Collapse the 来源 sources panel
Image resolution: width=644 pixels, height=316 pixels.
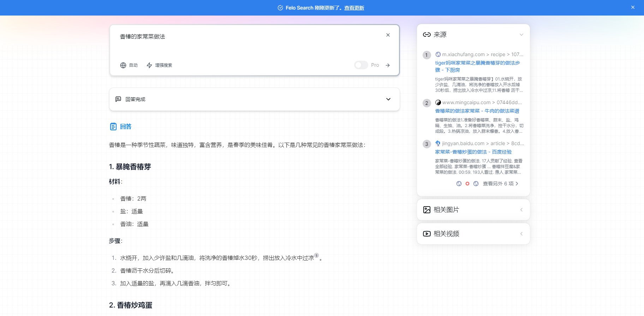[x=521, y=35]
